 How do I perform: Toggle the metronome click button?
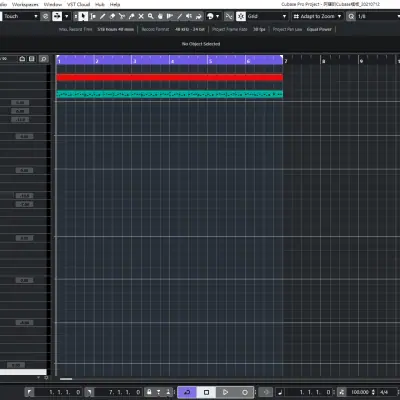point(266,392)
